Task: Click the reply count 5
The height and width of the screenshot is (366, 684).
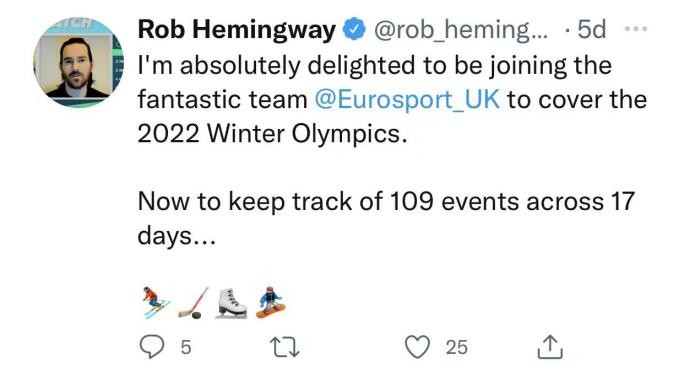Action: [186, 347]
